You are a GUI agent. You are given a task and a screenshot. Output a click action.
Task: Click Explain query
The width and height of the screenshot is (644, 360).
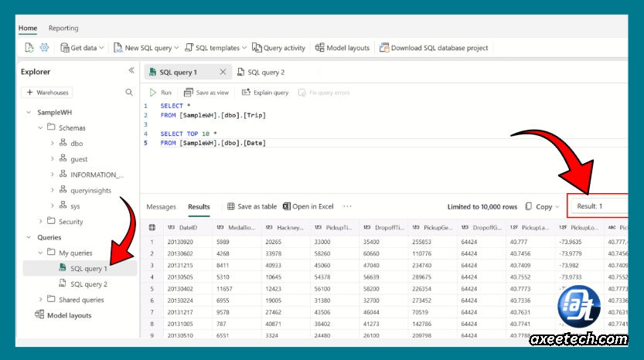pyautogui.click(x=265, y=93)
